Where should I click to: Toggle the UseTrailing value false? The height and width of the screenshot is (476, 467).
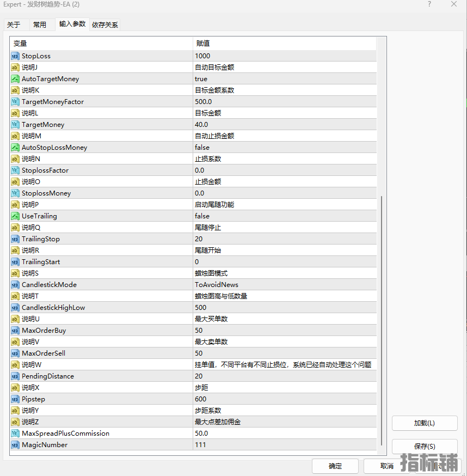pos(285,216)
